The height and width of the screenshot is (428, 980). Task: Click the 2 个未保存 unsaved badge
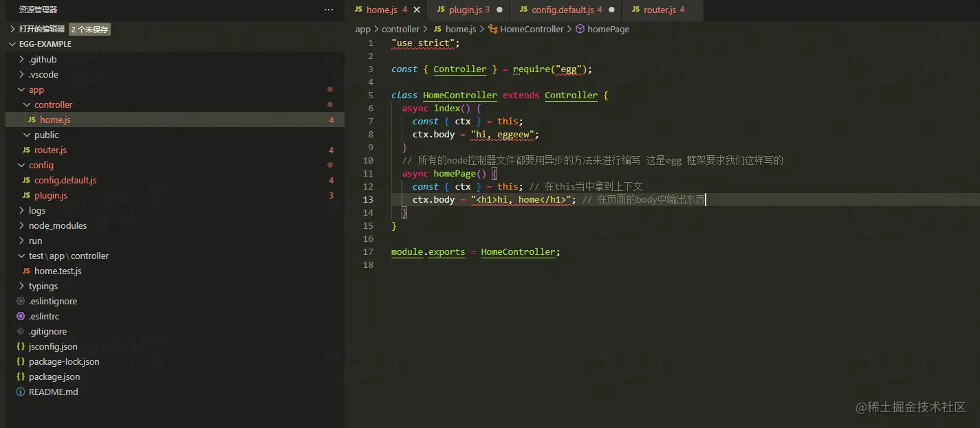pyautogui.click(x=89, y=30)
